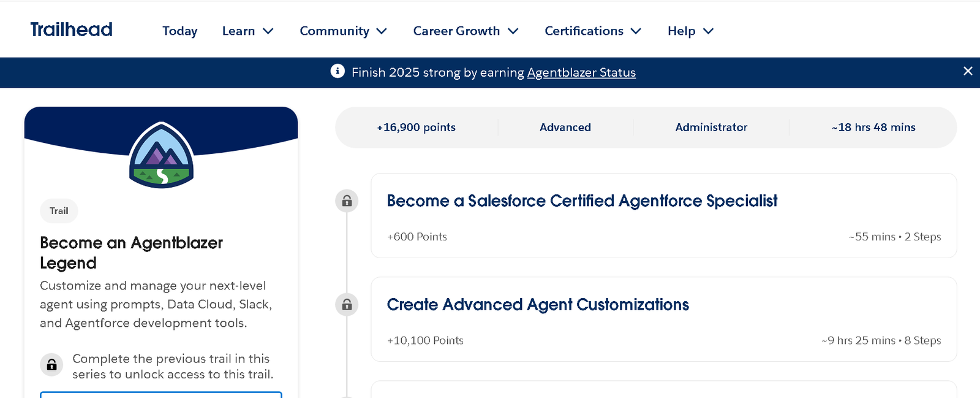Click the Trail tag label

(x=59, y=211)
